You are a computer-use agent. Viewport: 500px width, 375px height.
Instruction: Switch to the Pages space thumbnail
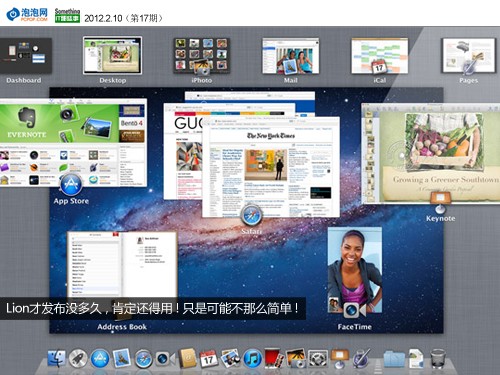pos(468,56)
